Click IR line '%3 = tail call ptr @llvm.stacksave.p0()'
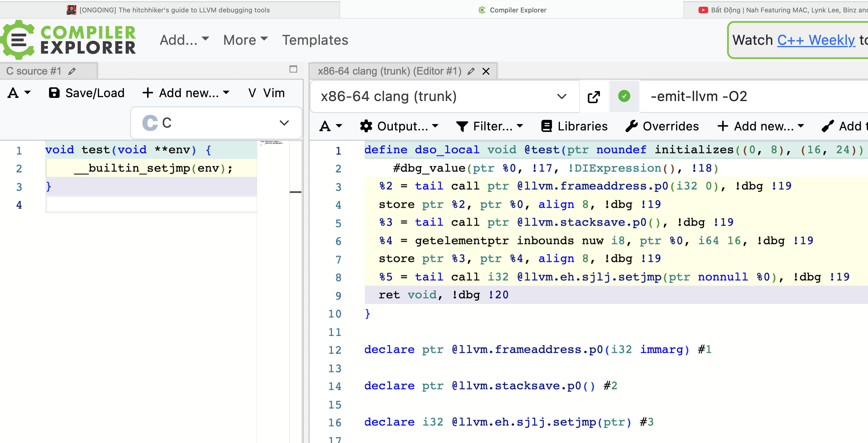Screen dimensions: 868x443 click(556, 222)
